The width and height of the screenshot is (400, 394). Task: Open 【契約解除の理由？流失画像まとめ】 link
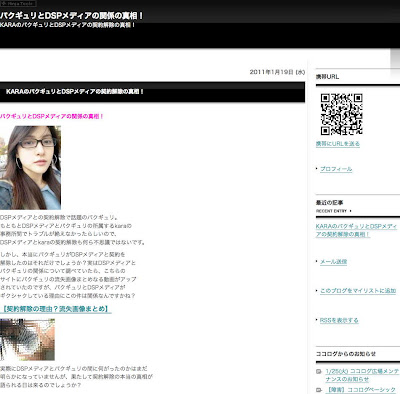pyautogui.click(x=56, y=309)
